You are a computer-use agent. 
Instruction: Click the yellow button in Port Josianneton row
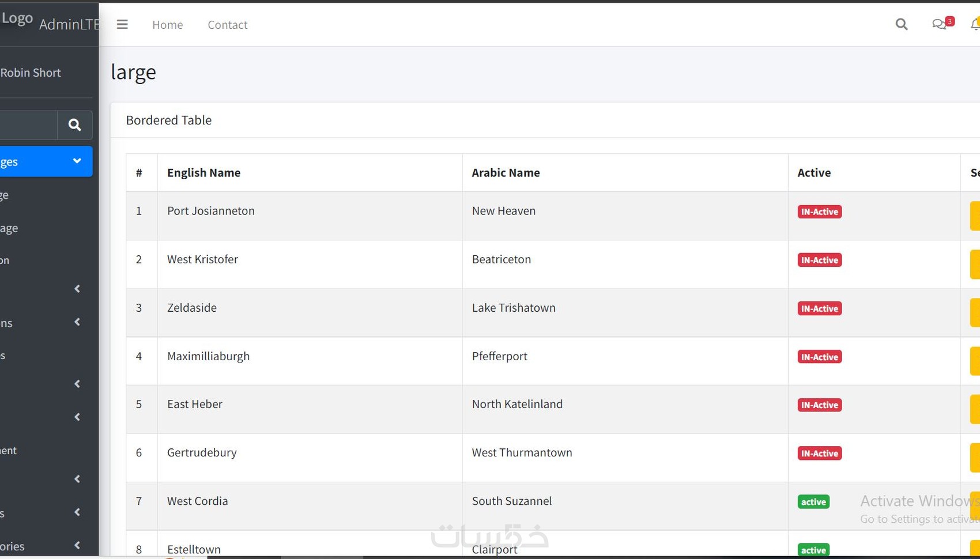[974, 216]
